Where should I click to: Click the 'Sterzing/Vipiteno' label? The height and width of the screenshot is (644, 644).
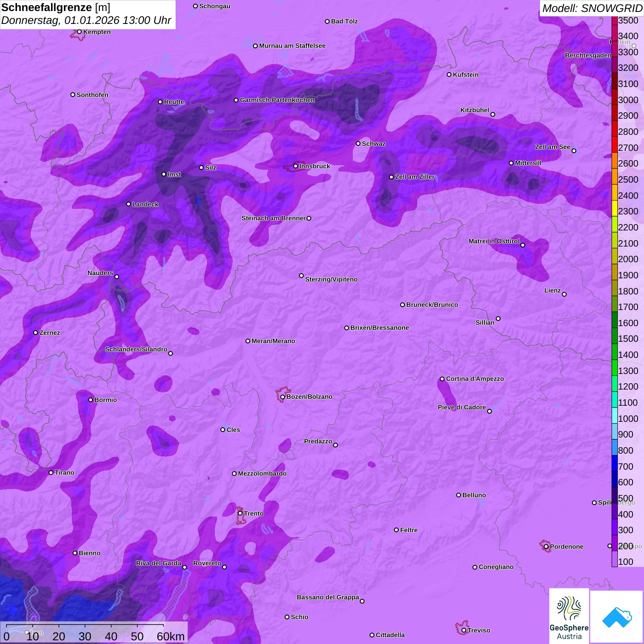[x=331, y=279]
